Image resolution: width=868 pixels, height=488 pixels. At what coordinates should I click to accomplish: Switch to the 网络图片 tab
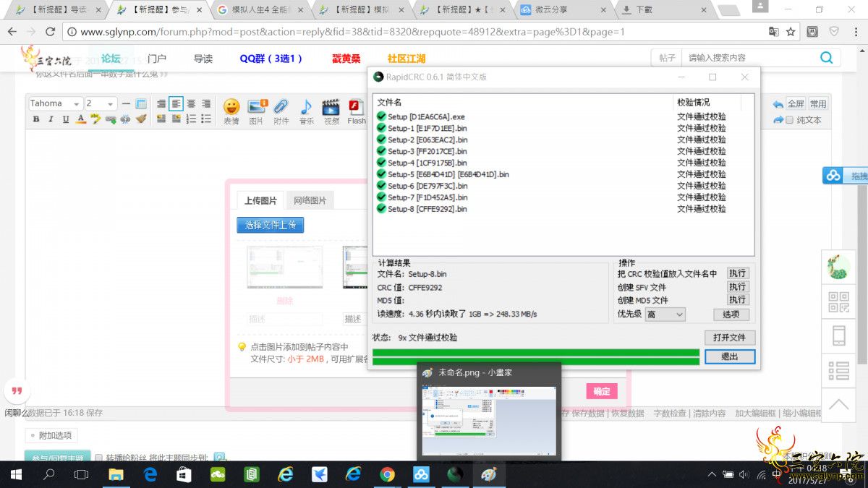[310, 200]
